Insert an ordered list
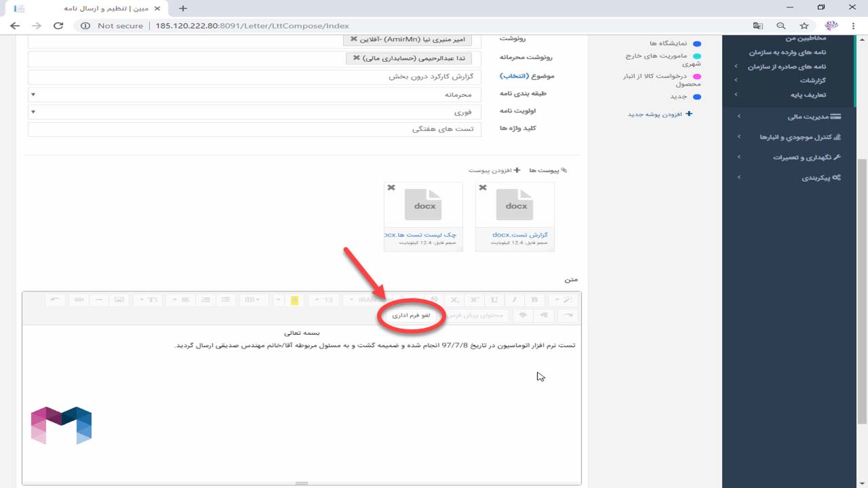Screen dimensions: 868x488 (206, 300)
